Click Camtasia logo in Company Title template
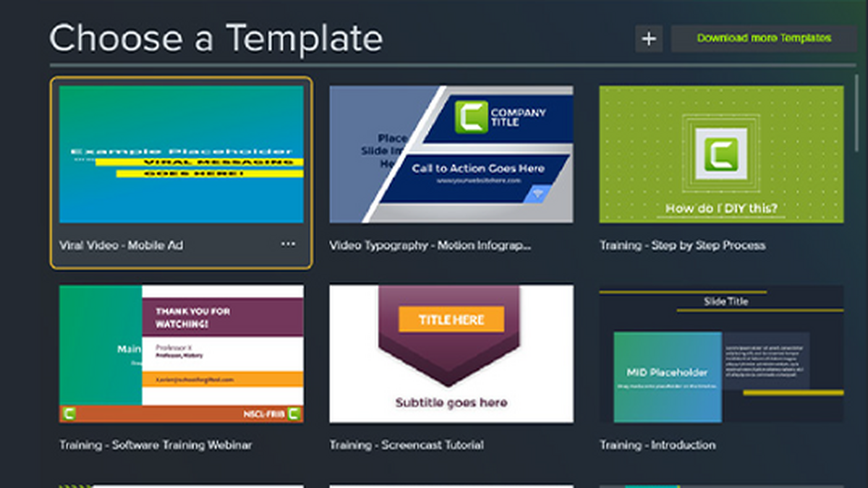868x488 pixels. (x=471, y=116)
